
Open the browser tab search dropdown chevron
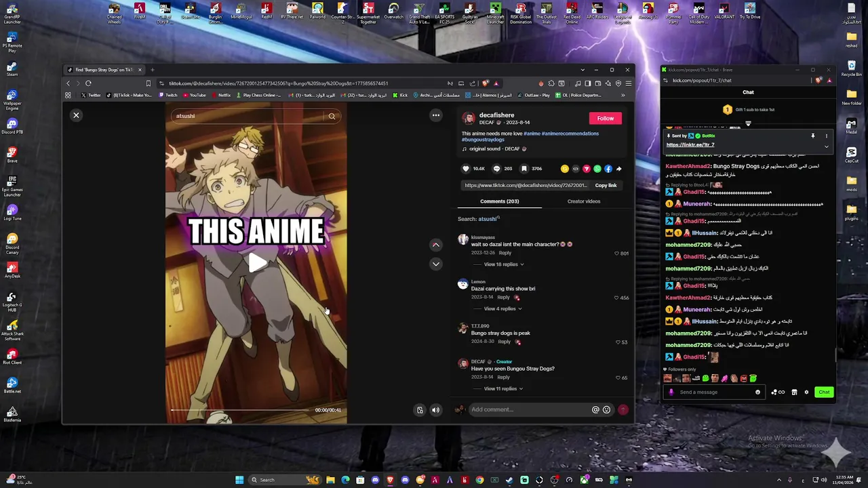pyautogui.click(x=583, y=70)
